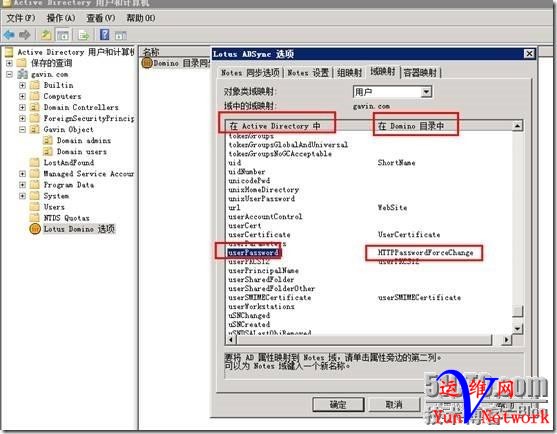Click the Builtin folder icon
Image resolution: width=557 pixels, height=434 pixels.
[x=35, y=85]
